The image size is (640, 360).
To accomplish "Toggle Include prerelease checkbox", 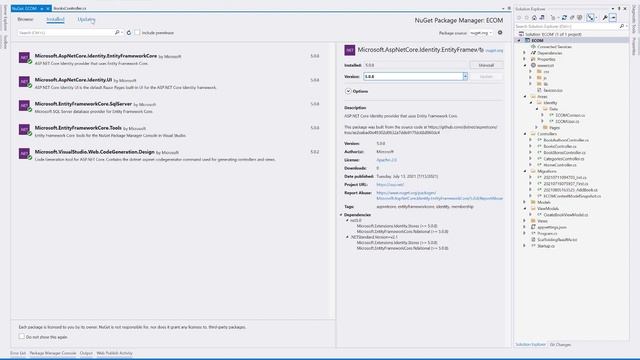I will tap(137, 32).
